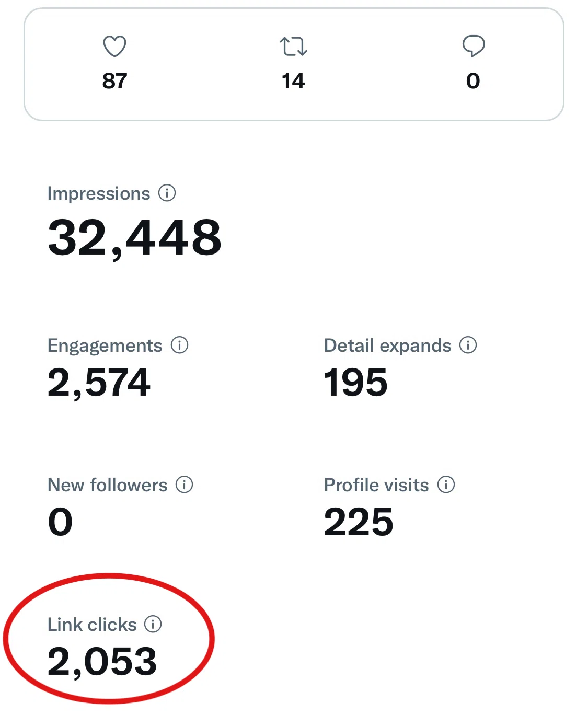588x715 pixels.
Task: Click the Engagements label
Action: [x=105, y=346]
